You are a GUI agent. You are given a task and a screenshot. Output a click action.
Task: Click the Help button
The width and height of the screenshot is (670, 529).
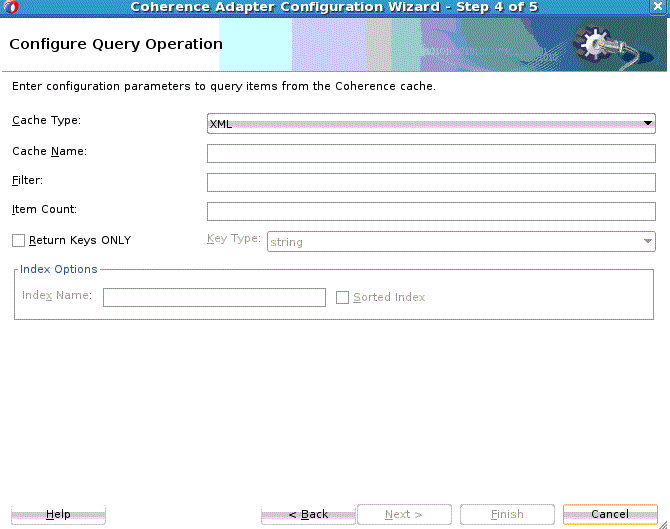(x=58, y=514)
